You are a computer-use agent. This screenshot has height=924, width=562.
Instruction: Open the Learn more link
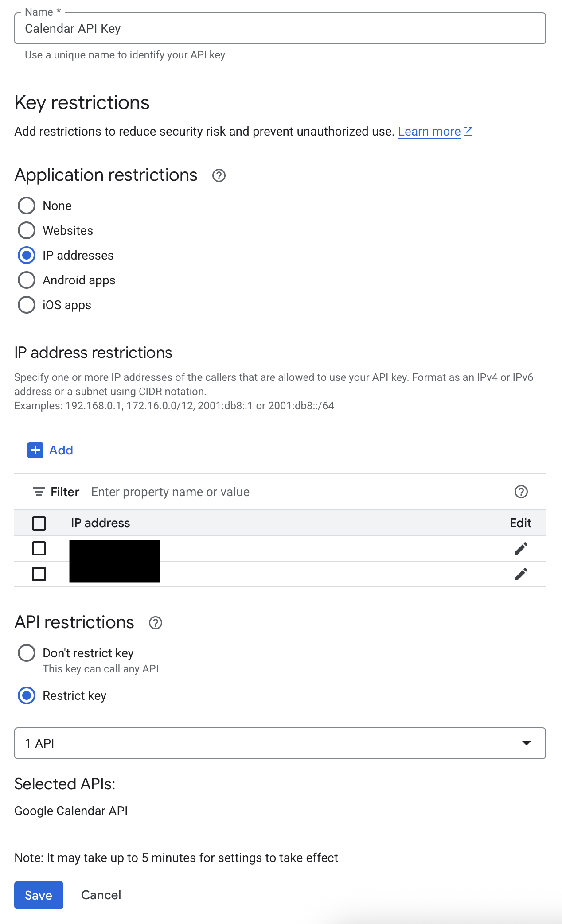tap(429, 132)
